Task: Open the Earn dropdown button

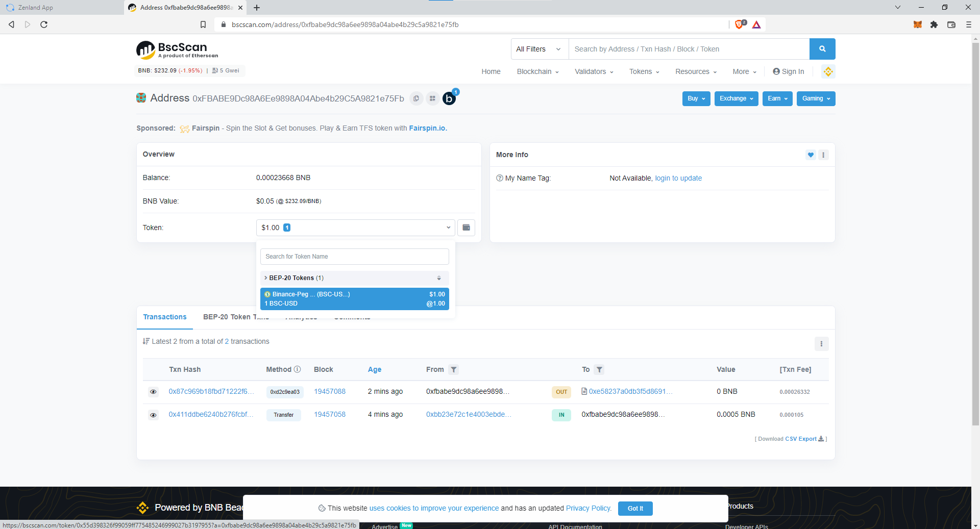Action: [777, 98]
